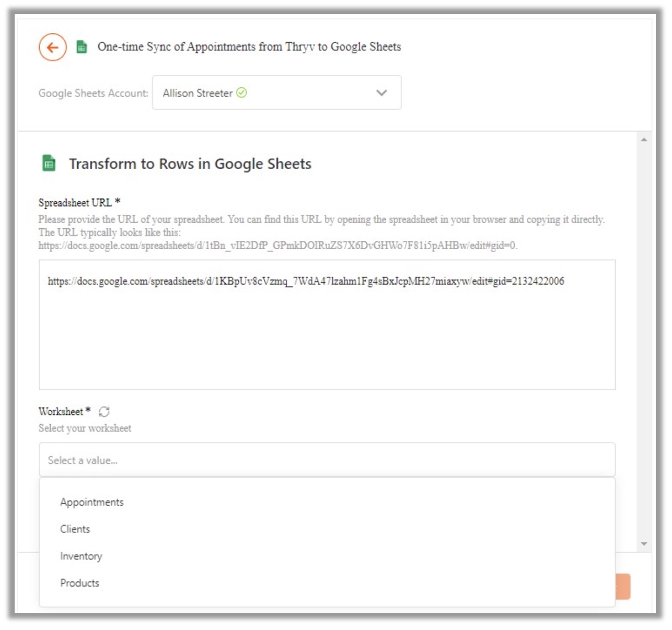Click the Transform to Rows in Google Sheets heading
Viewport: 672px width, 630px height.
(190, 164)
